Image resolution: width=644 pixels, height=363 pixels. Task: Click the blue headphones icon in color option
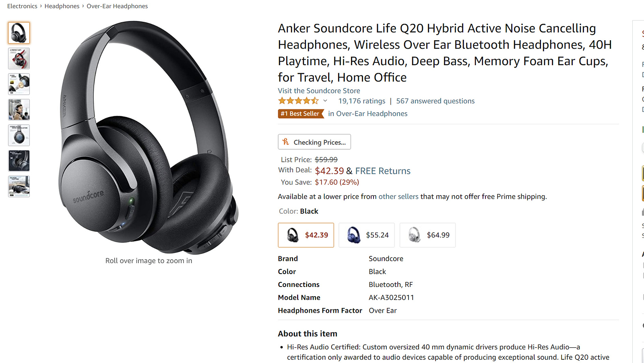353,235
